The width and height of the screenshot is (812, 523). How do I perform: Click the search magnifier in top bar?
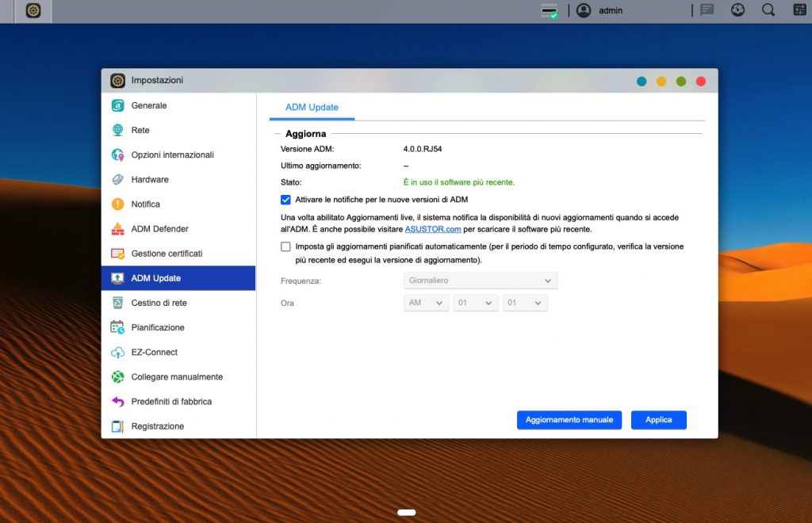(x=768, y=10)
